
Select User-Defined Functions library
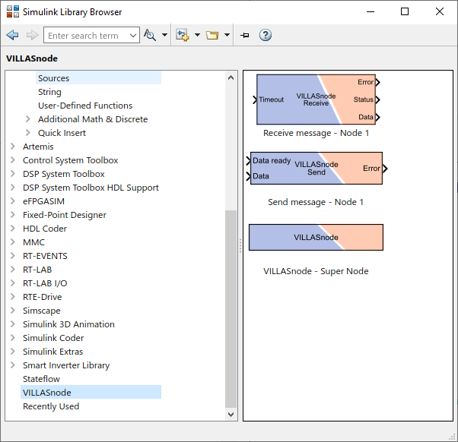85,106
